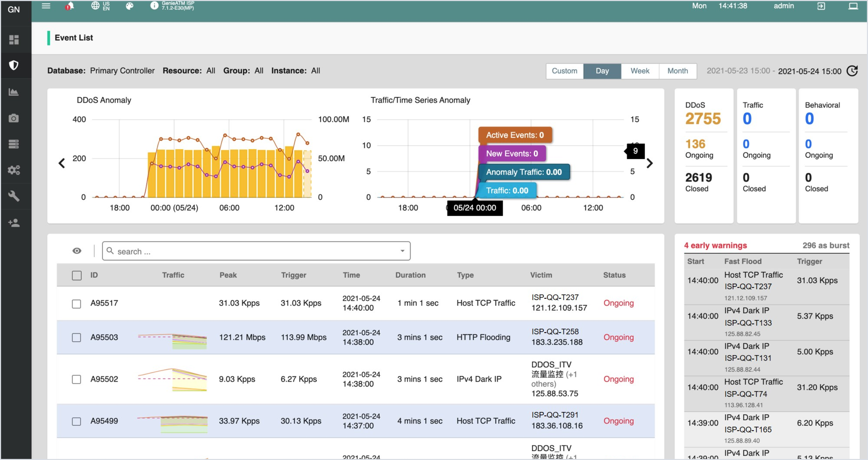Open the traffic thumbnail for A95499
Viewport: 868px width, 460px height.
172,424
